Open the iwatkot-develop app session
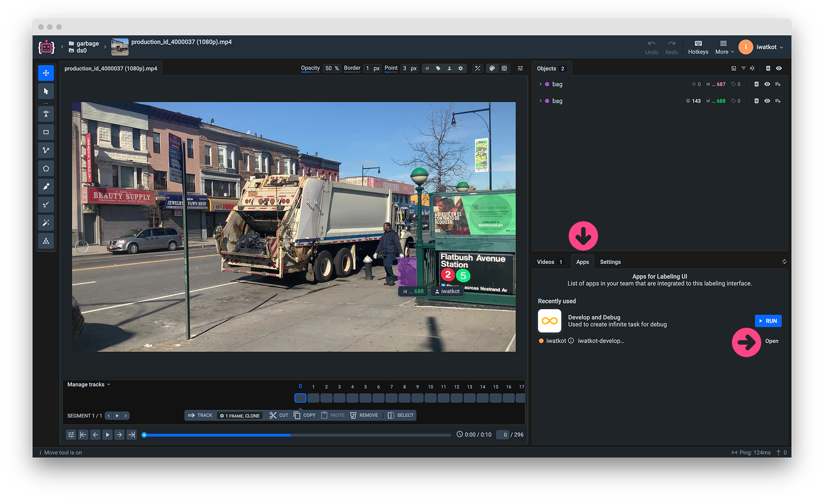Viewport: 824px width, 504px height. tap(771, 341)
